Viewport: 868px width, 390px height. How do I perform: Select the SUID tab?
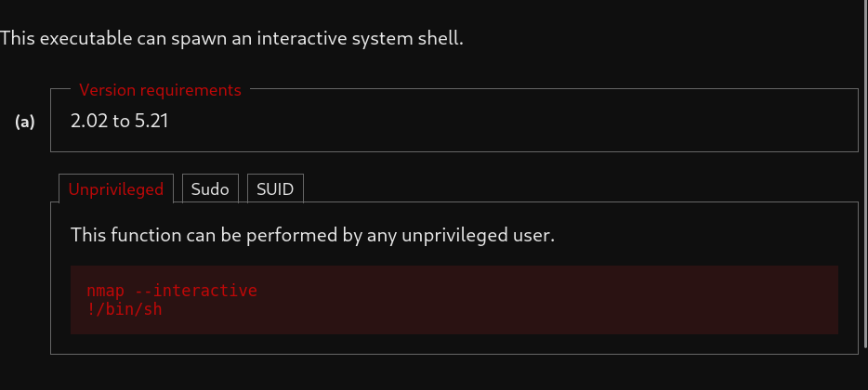275,188
